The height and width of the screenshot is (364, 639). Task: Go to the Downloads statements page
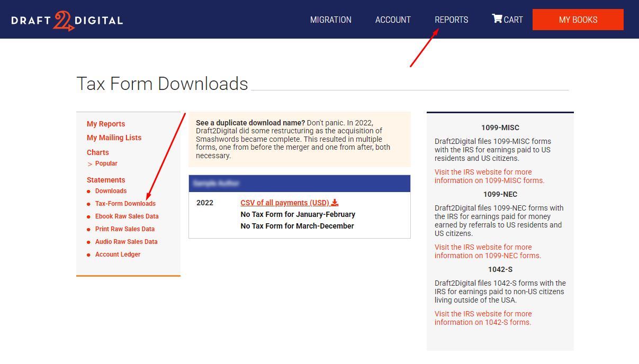pyautogui.click(x=111, y=191)
